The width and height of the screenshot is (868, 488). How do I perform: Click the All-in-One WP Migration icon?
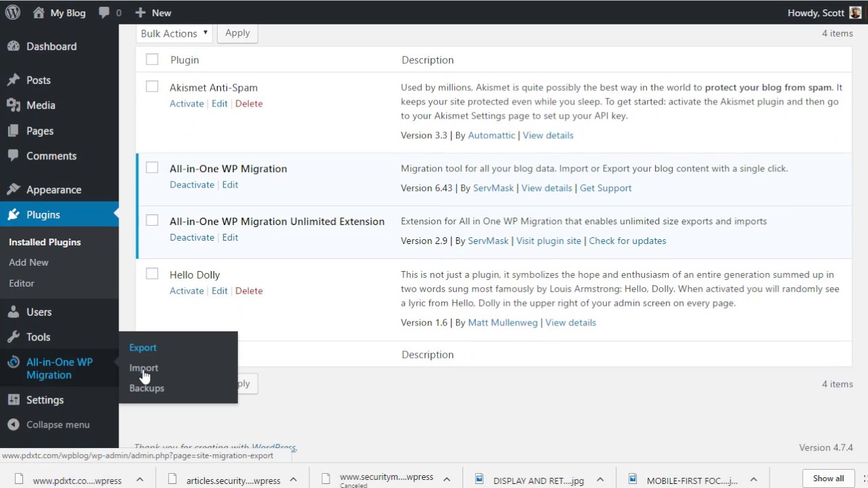(x=14, y=363)
